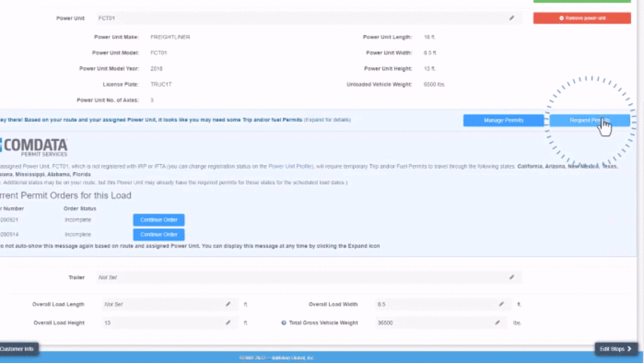Image resolution: width=644 pixels, height=363 pixels.
Task: Continue the first incomplete permit order
Action: click(x=158, y=220)
